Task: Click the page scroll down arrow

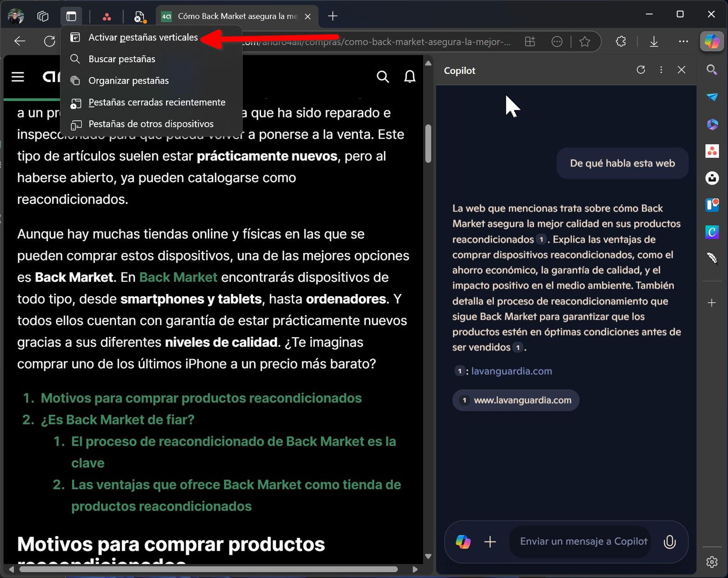Action: (428, 556)
